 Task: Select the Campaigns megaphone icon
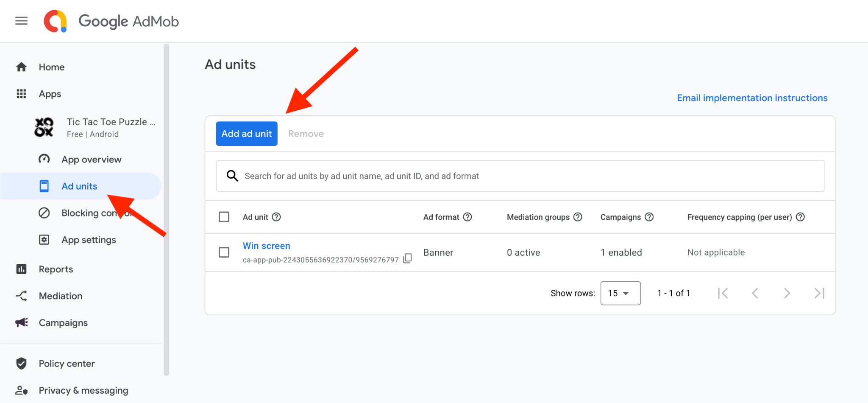21,322
